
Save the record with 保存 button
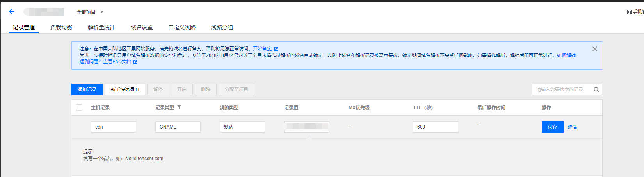coord(553,127)
